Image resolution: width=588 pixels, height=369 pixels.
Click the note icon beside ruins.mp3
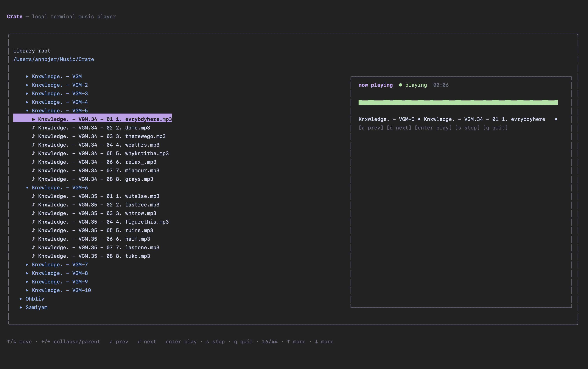pos(33,230)
